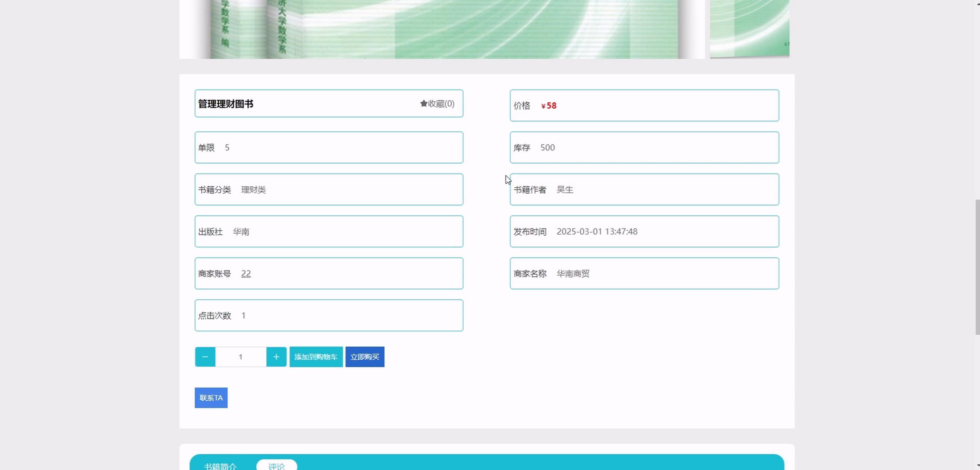Switch to the 评论 comments tab

276,466
